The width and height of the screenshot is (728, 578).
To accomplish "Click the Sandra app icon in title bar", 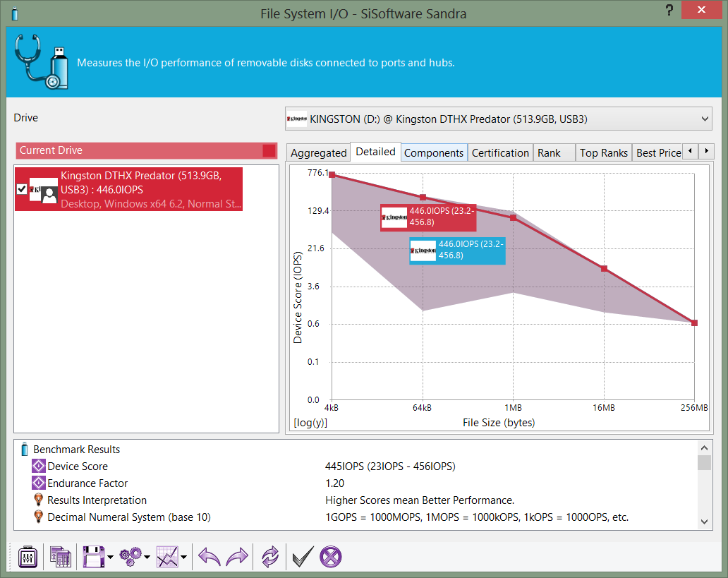I will point(15,13).
